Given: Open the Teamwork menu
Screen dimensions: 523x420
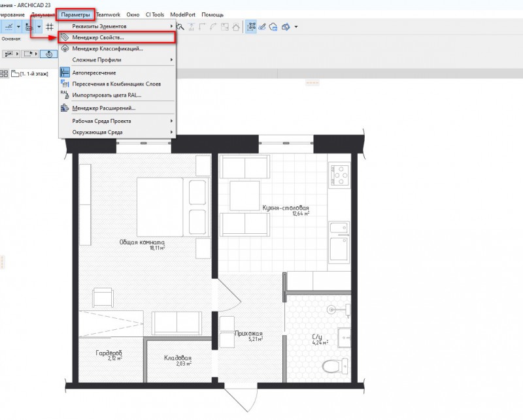Looking at the screenshot, I should coord(108,14).
